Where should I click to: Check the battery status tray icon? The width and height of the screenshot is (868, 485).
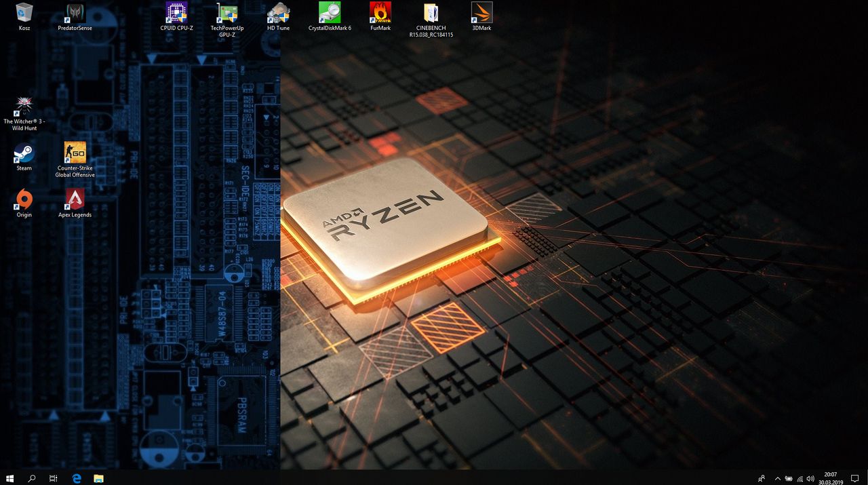789,478
